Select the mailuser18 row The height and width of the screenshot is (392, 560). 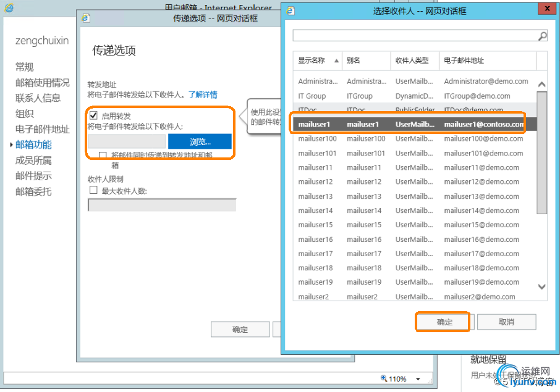click(x=415, y=268)
